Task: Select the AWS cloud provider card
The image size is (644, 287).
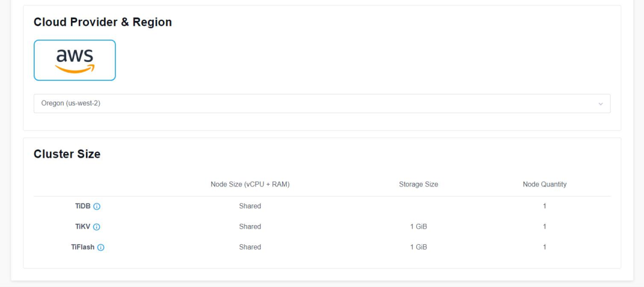Action: click(75, 60)
